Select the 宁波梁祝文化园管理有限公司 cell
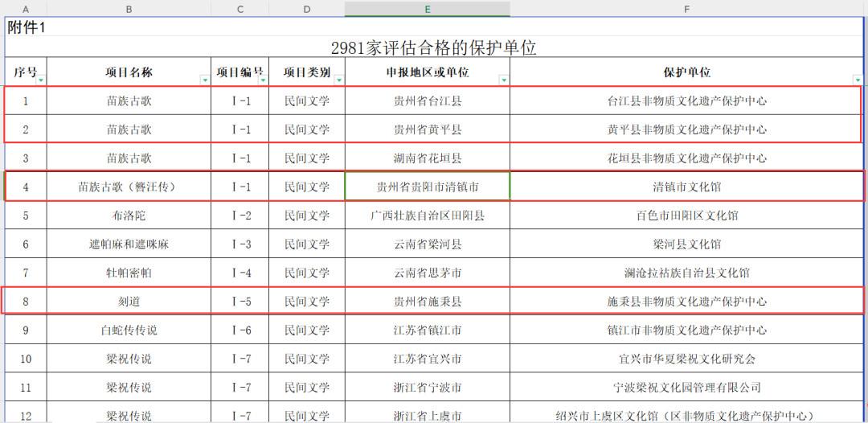 [x=686, y=388]
